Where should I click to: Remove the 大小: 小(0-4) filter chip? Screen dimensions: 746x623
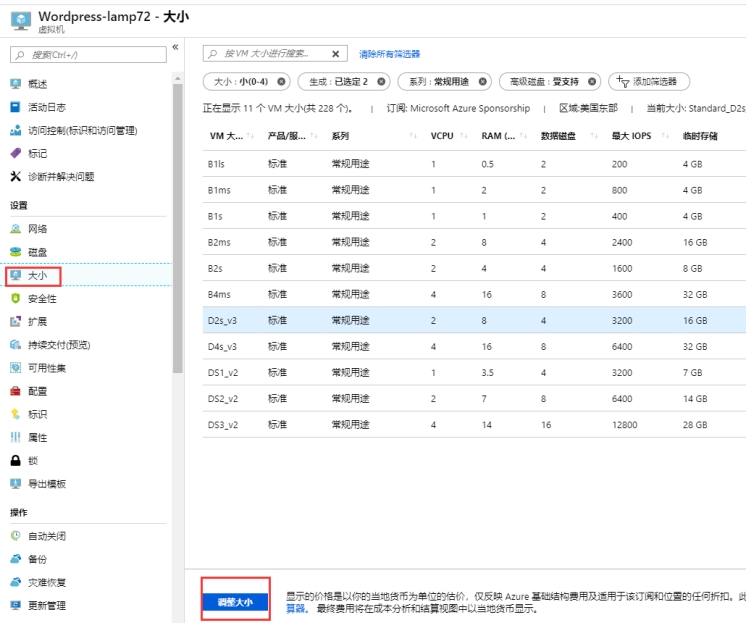[x=281, y=82]
